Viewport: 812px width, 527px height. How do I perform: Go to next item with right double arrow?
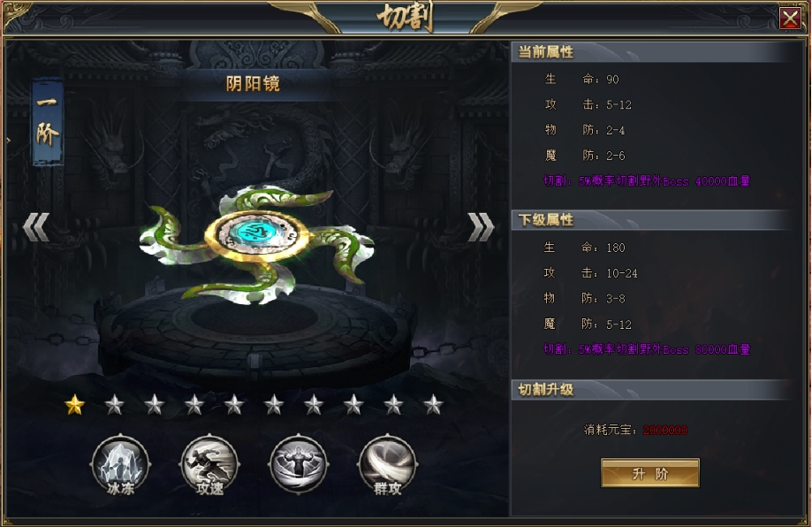pos(481,227)
